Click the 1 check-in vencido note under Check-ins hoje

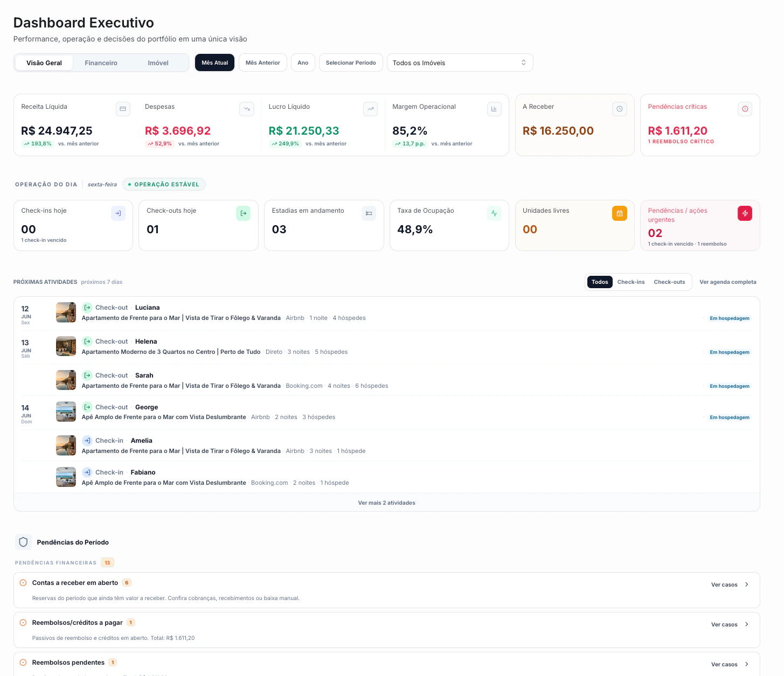click(44, 240)
